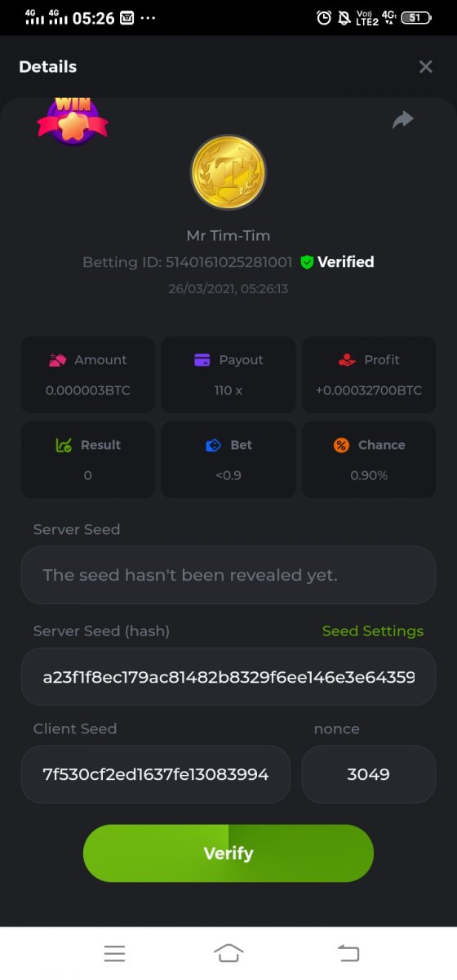
Task: Tap the Amount money bag icon
Action: 57,360
